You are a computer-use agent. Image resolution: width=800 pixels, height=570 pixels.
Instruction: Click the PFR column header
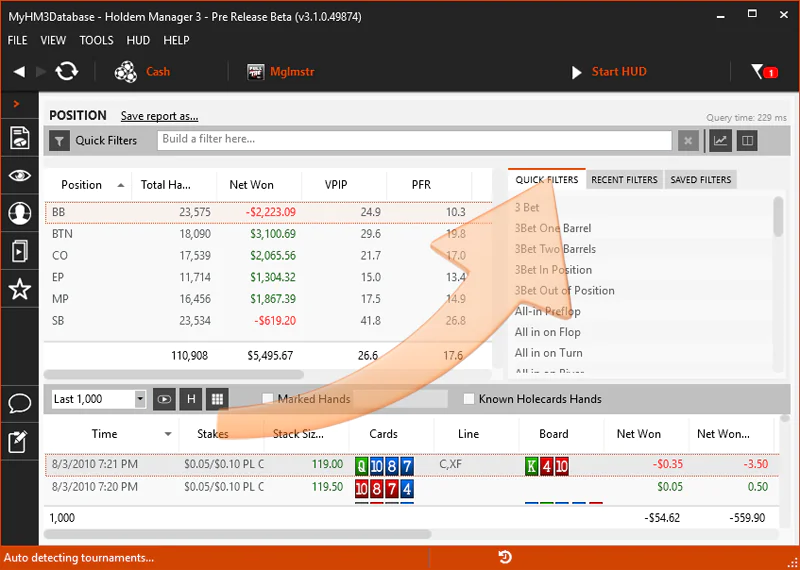421,185
